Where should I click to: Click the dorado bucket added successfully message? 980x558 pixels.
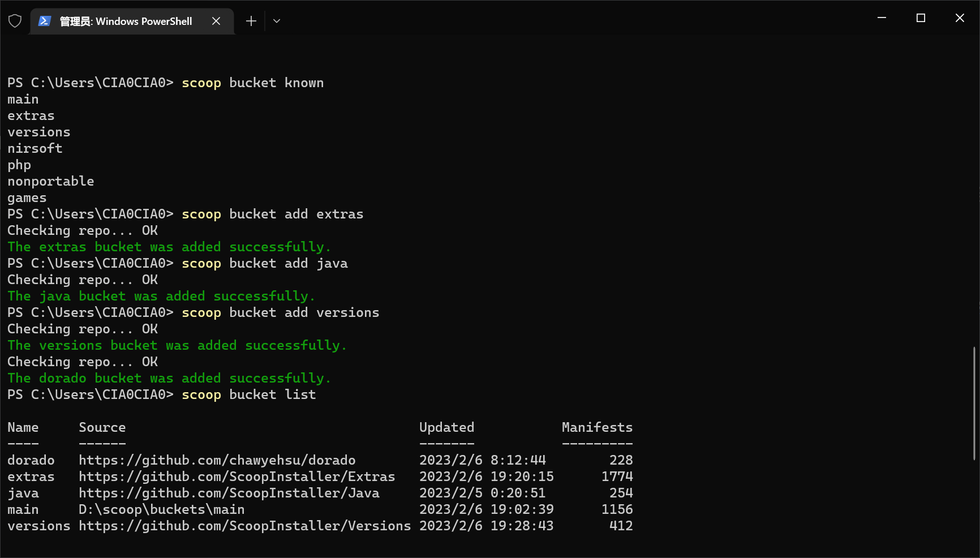pos(169,378)
